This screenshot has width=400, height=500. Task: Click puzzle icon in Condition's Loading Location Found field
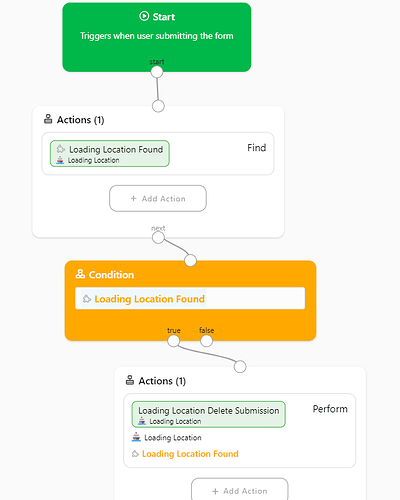click(x=87, y=299)
